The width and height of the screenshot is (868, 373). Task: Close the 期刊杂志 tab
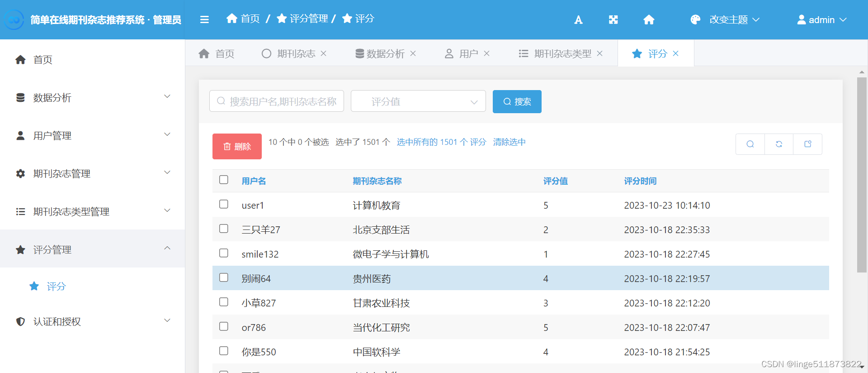point(324,53)
